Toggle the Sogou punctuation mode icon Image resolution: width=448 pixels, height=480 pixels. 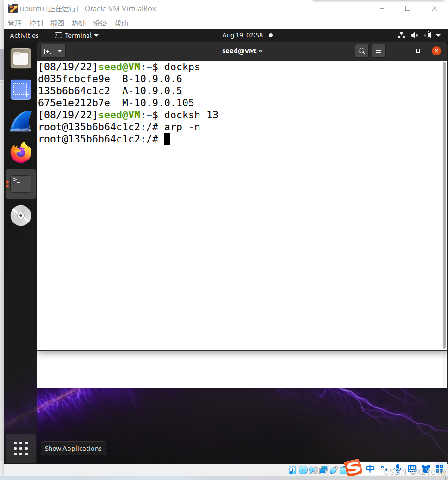click(384, 469)
